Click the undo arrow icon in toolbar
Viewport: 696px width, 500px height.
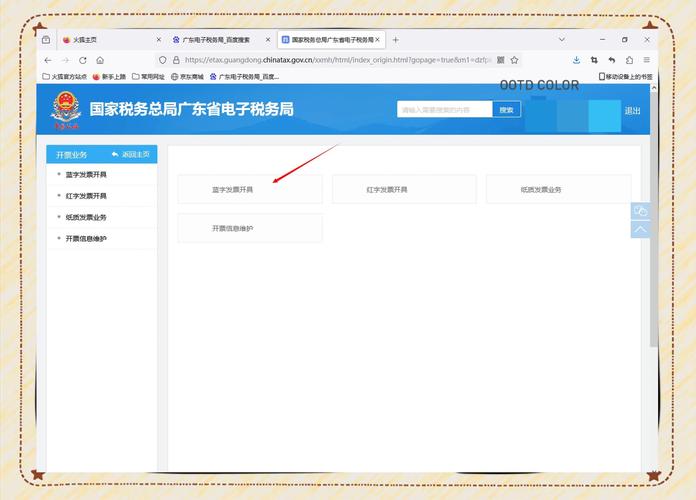pos(612,60)
